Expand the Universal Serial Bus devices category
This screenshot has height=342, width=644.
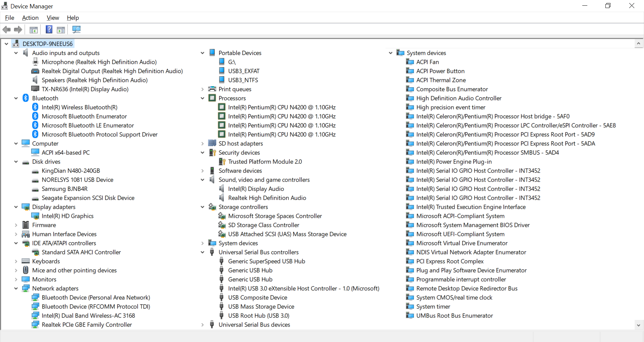(x=202, y=325)
